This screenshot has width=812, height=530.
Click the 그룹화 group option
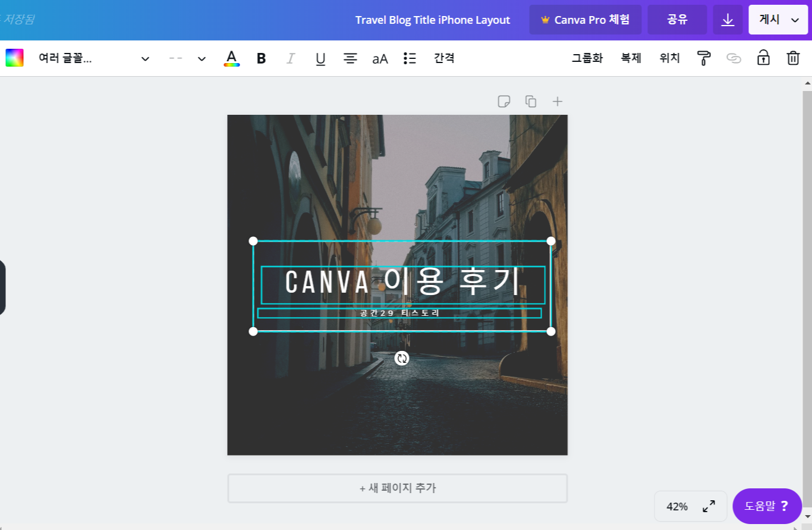point(587,58)
